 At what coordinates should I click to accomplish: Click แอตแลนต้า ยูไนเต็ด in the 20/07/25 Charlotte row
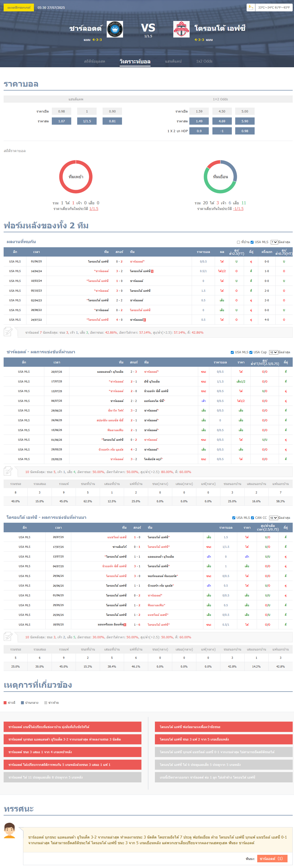[x=110, y=372]
